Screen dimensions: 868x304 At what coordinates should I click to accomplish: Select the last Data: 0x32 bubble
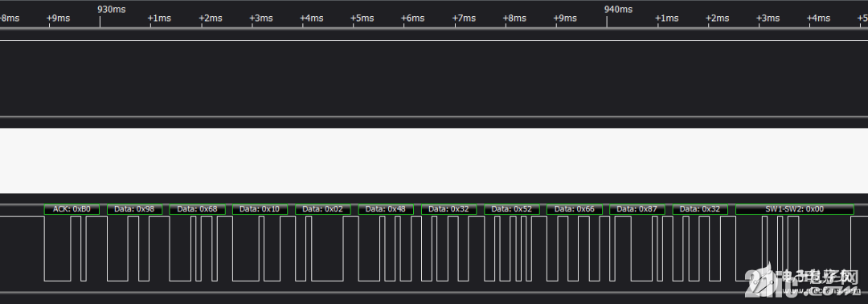700,209
